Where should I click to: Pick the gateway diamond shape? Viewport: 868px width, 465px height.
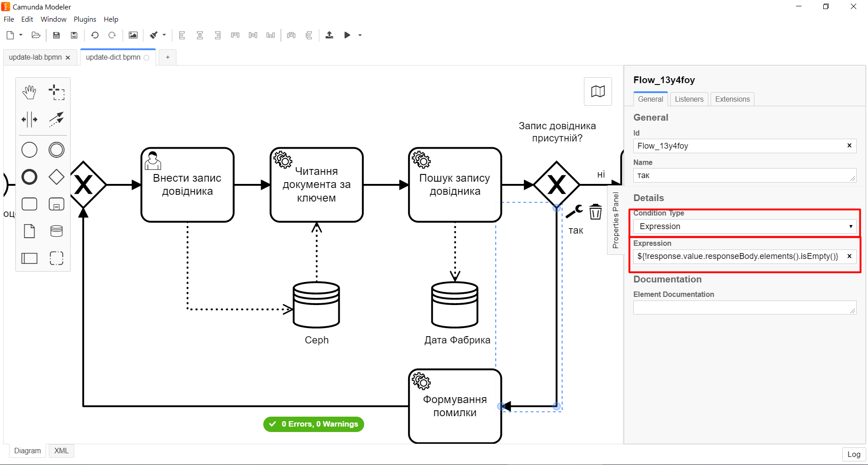(57, 177)
